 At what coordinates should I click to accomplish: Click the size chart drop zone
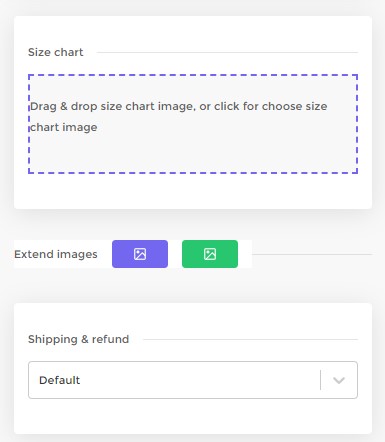tap(193, 124)
